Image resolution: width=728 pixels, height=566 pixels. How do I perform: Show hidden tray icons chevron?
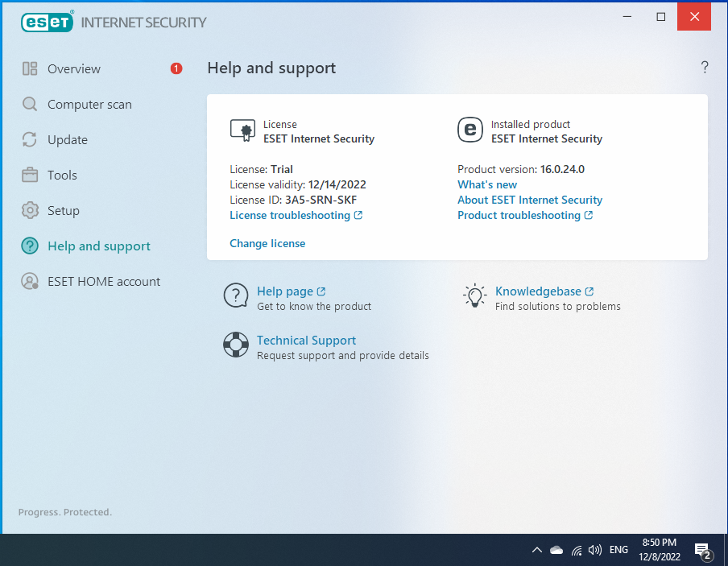536,550
